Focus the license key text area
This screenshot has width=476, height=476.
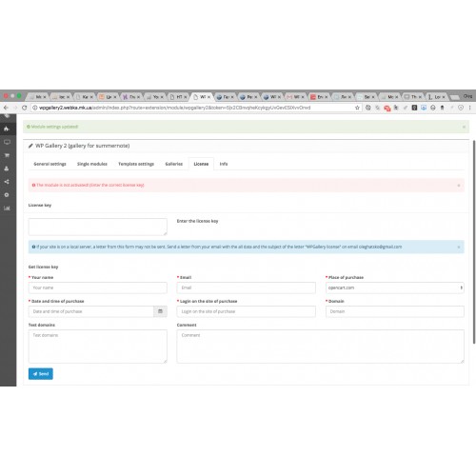click(x=98, y=227)
